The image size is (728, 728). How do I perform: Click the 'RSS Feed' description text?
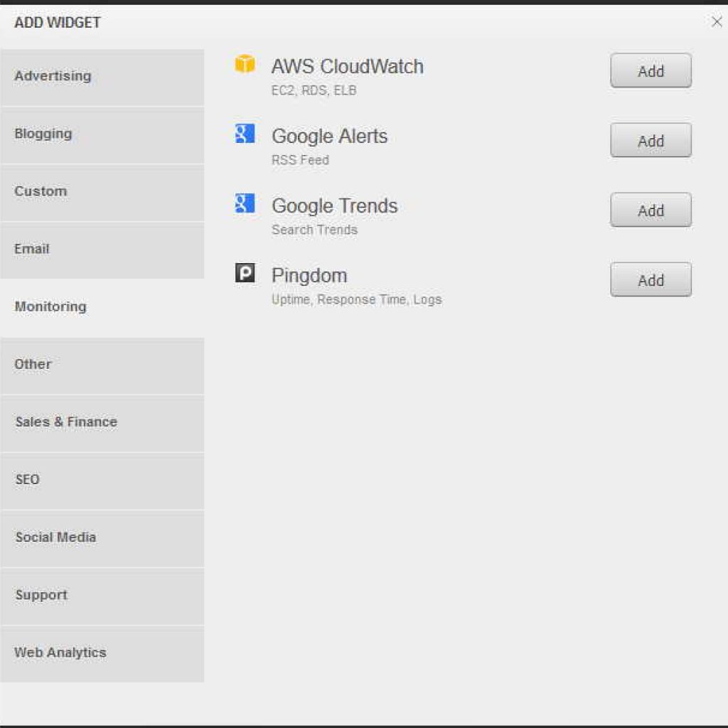300,160
